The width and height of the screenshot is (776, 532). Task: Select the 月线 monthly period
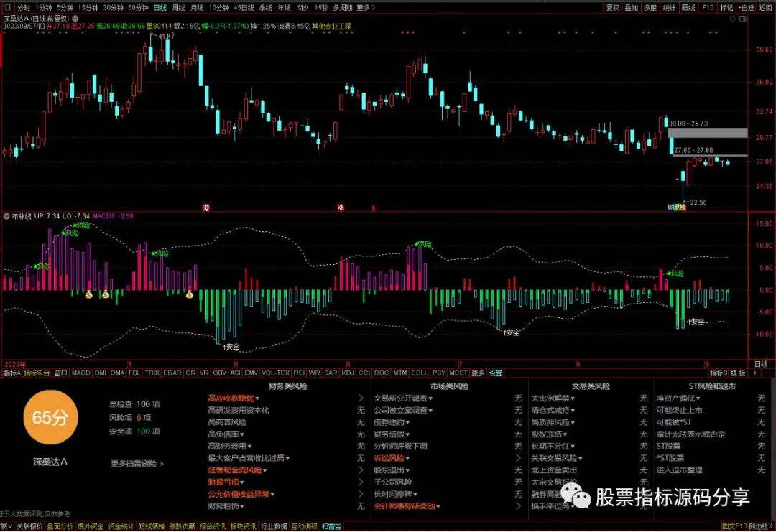197,7
